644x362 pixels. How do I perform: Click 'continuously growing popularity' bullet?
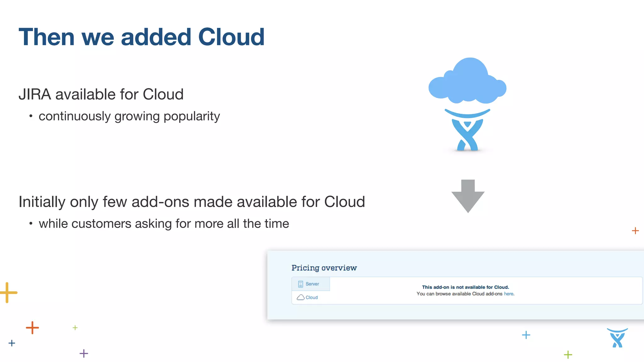coord(129,116)
